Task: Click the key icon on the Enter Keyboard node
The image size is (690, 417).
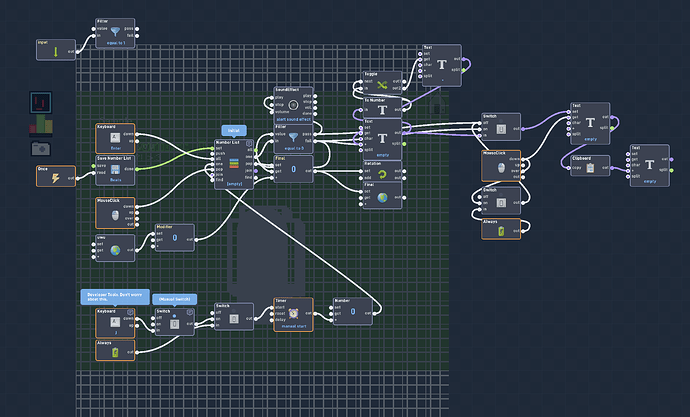Action: pos(115,138)
